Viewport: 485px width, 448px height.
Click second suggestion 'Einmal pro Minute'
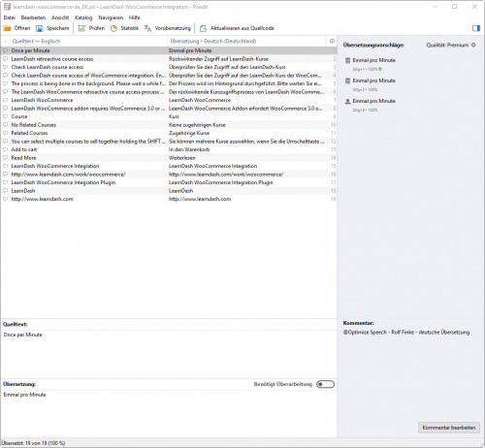pyautogui.click(x=373, y=80)
